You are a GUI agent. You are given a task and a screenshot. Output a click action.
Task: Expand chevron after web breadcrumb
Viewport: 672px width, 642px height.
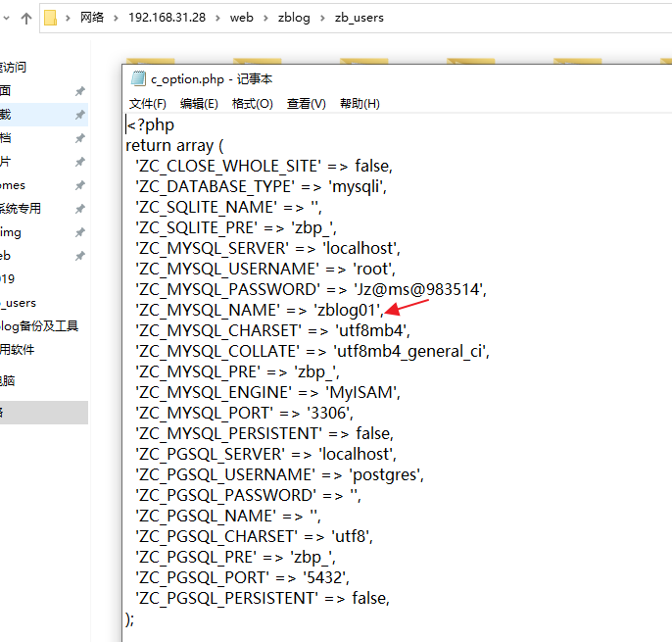pyautogui.click(x=265, y=18)
